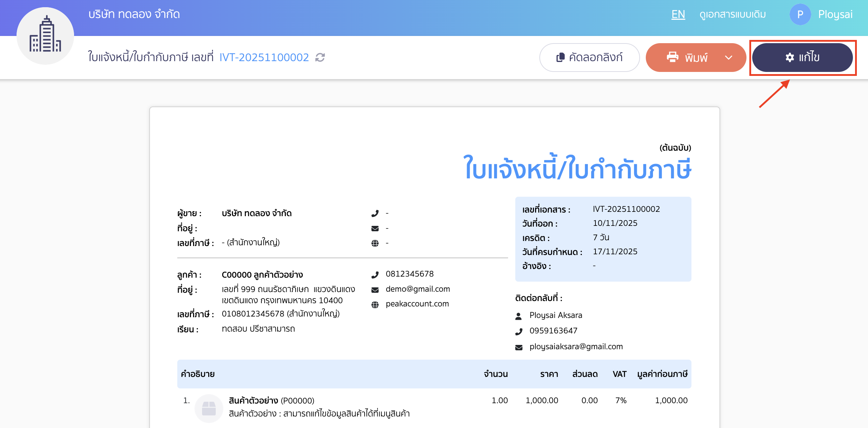Open the document link IVT-20251100002
Viewport: 868px width, 428px height.
tap(264, 57)
